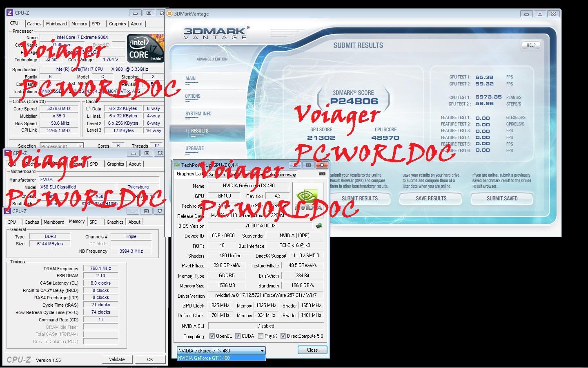Click the GPU TEST 1 value 65.38
The height and width of the screenshot is (368, 588).
tap(484, 77)
